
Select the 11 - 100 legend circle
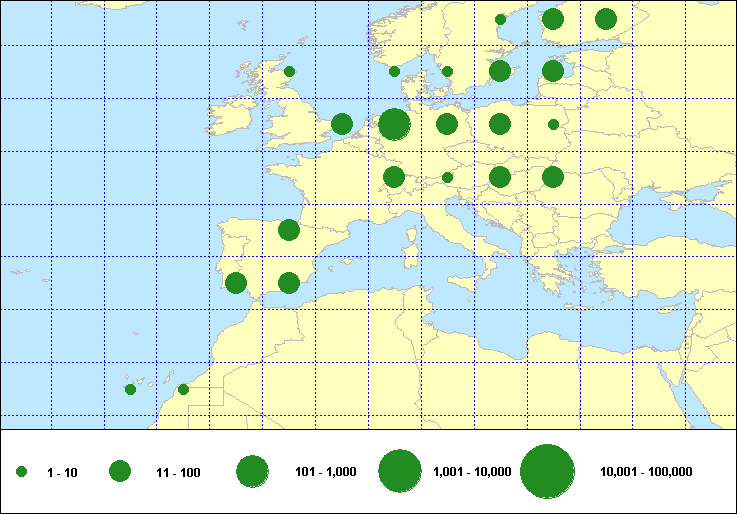pyautogui.click(x=120, y=472)
